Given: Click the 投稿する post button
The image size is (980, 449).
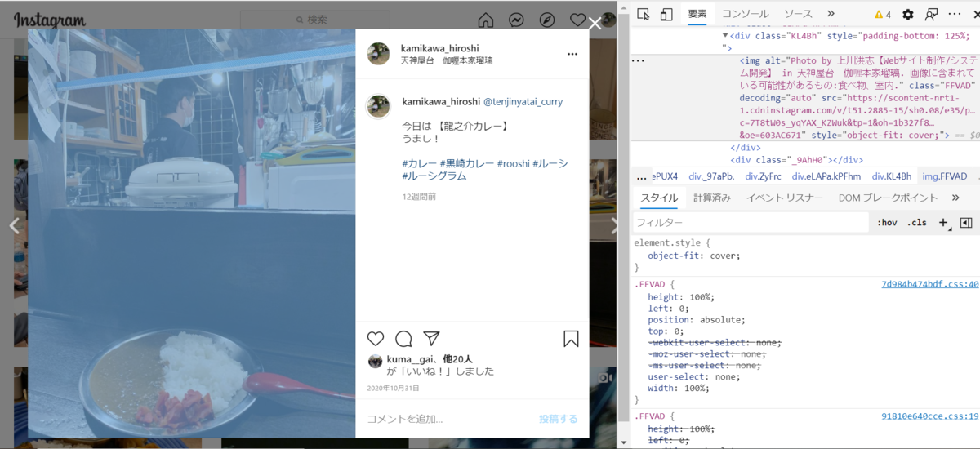Looking at the screenshot, I should click(x=559, y=419).
